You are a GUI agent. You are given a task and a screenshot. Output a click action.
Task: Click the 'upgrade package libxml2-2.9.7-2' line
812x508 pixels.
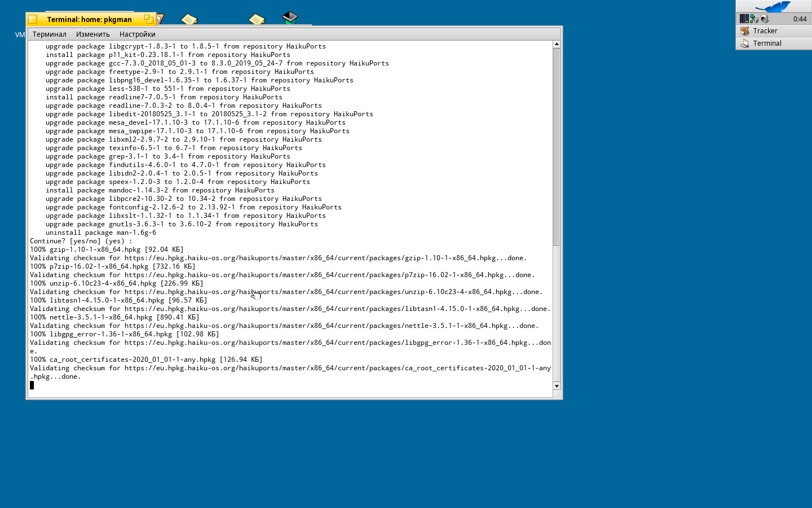pyautogui.click(x=184, y=139)
